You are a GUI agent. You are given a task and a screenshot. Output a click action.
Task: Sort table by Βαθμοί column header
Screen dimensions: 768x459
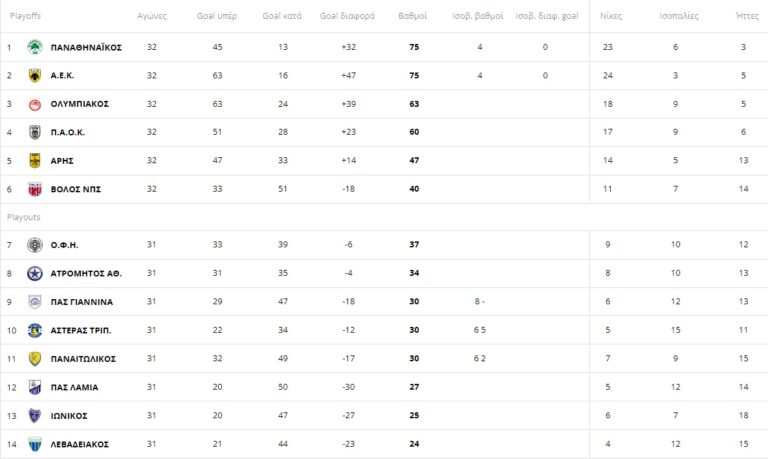(412, 17)
